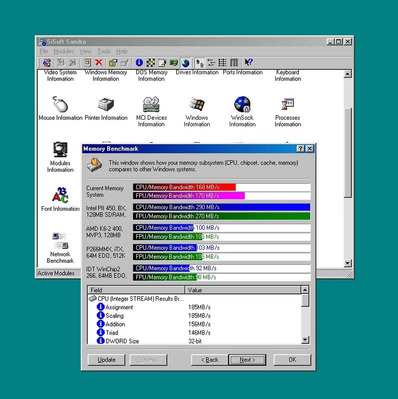Click the magenta FPU/Memory Bandwidth 170 MB/s bar

point(189,196)
